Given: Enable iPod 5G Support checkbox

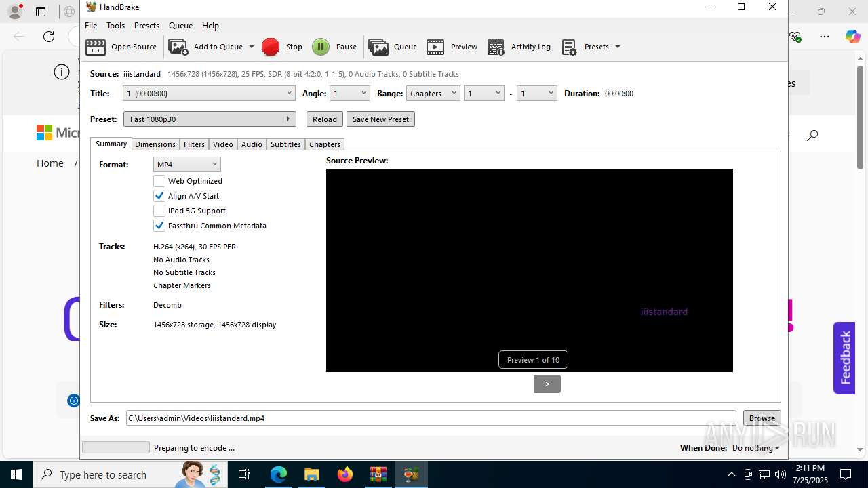Looking at the screenshot, I should coord(159,211).
